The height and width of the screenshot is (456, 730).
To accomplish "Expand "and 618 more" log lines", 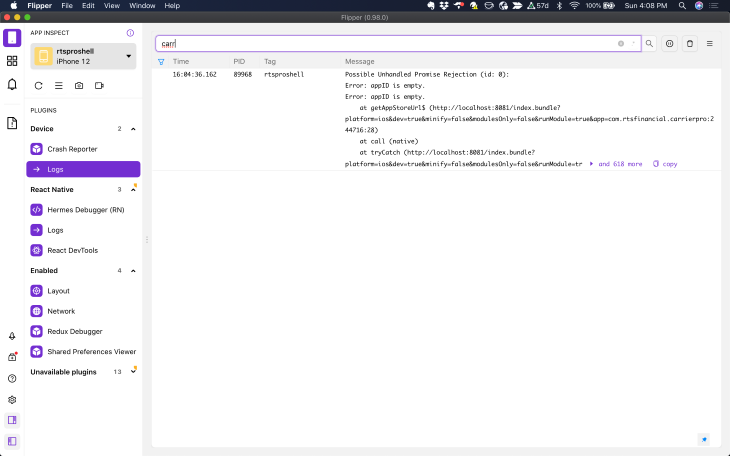I will [x=616, y=164].
